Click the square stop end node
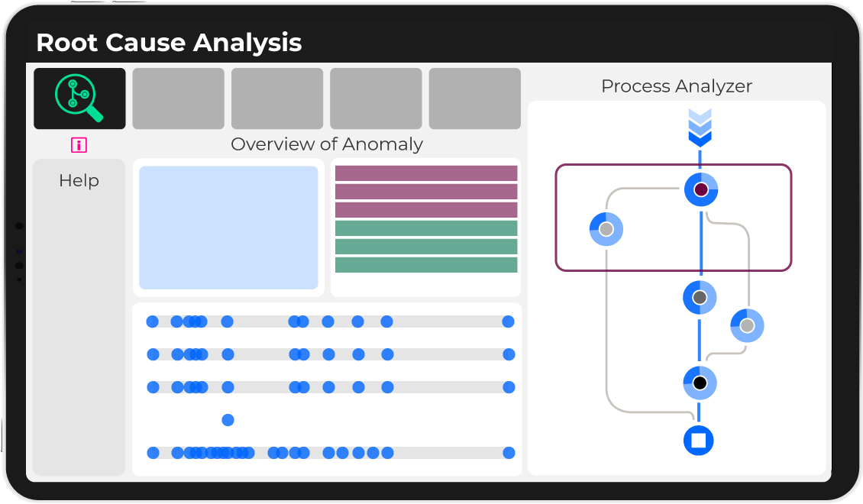 tap(698, 440)
